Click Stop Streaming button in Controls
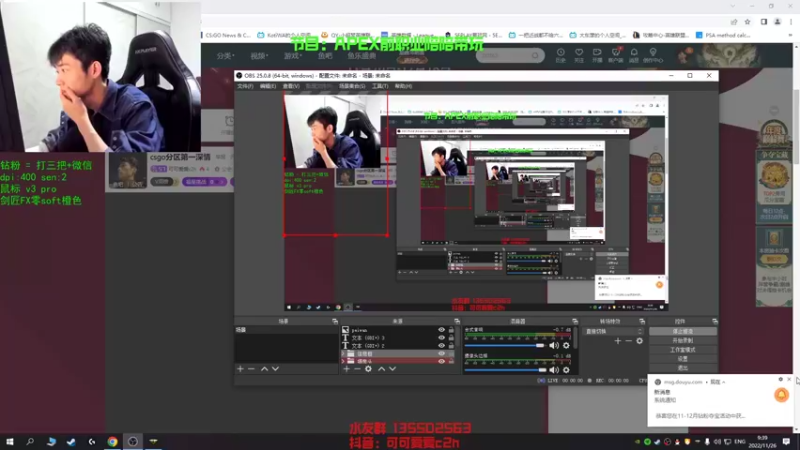 pos(683,331)
